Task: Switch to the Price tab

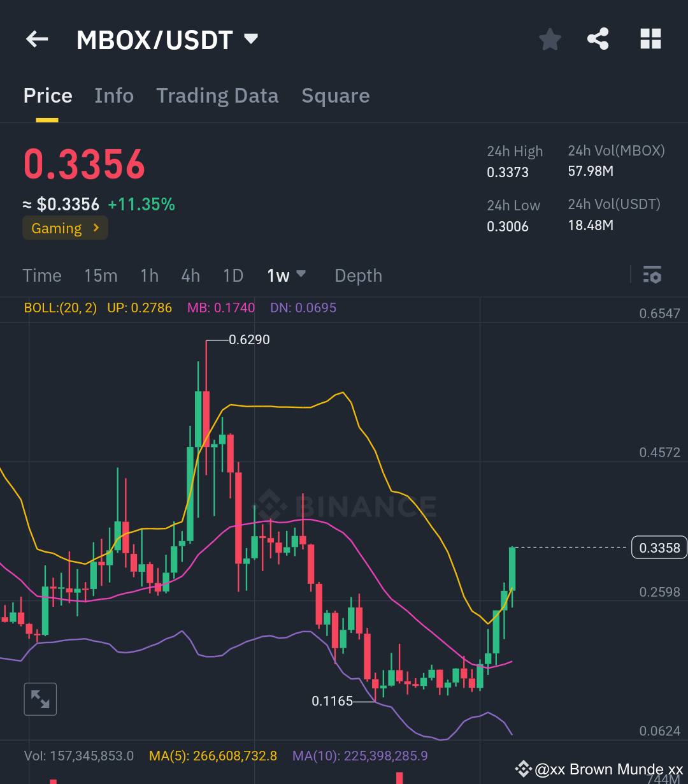Action: click(x=48, y=96)
